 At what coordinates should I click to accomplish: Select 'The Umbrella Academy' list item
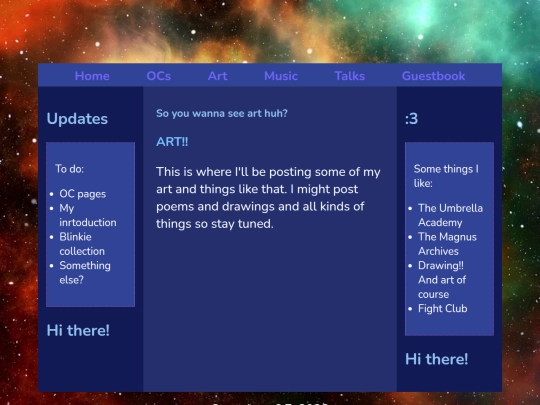pyautogui.click(x=450, y=215)
